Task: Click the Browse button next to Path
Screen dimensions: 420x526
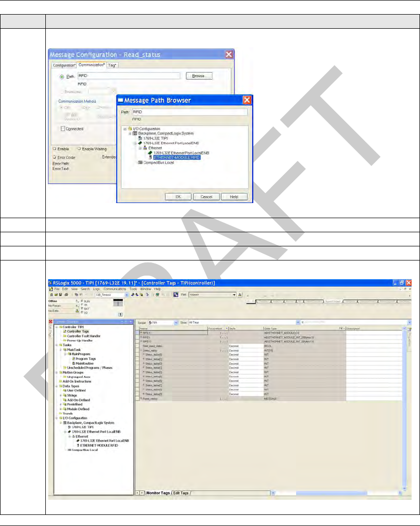Action: click(199, 76)
